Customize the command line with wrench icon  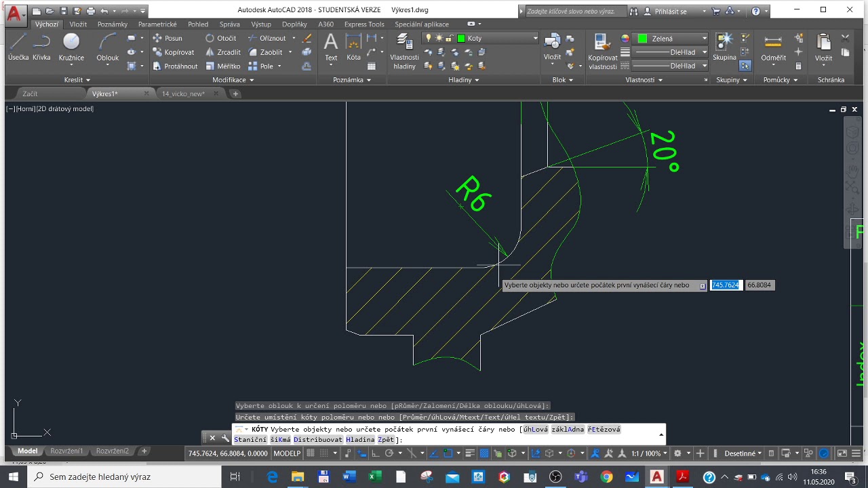[x=225, y=438]
